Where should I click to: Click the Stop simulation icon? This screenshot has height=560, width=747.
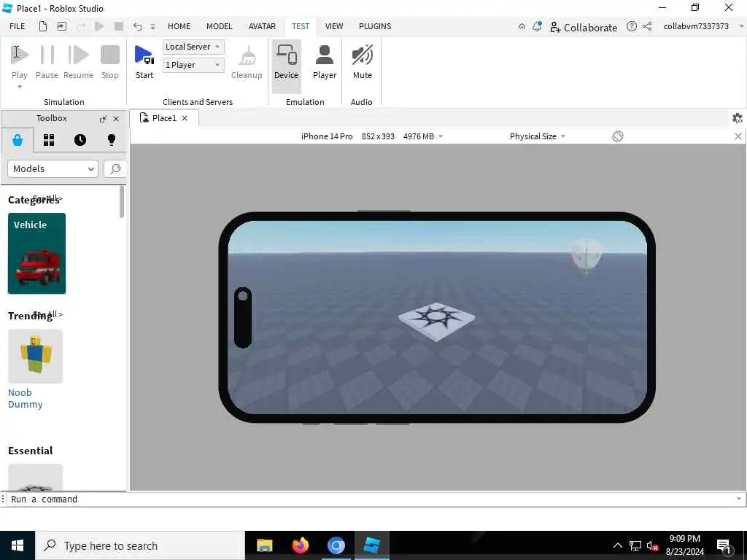(110, 55)
